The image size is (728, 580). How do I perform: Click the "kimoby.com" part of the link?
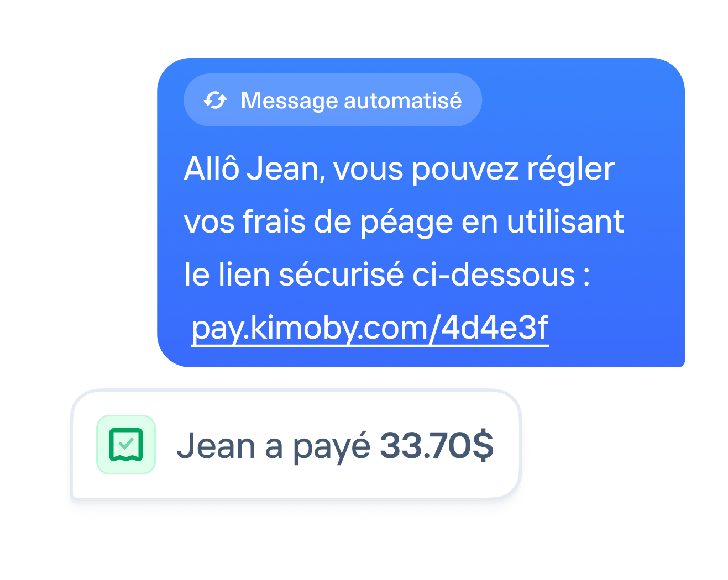point(339,328)
